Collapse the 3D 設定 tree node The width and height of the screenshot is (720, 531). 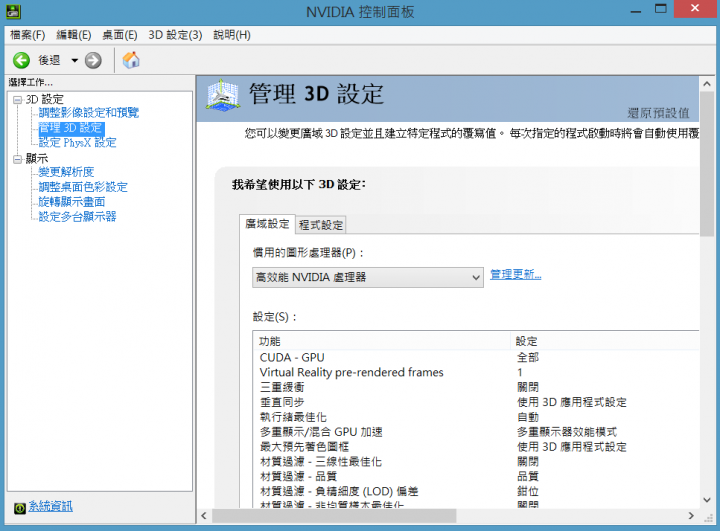(17, 100)
